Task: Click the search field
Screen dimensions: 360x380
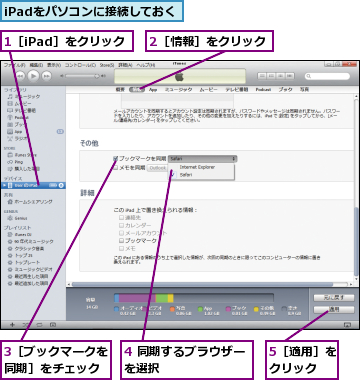Action: [328, 76]
